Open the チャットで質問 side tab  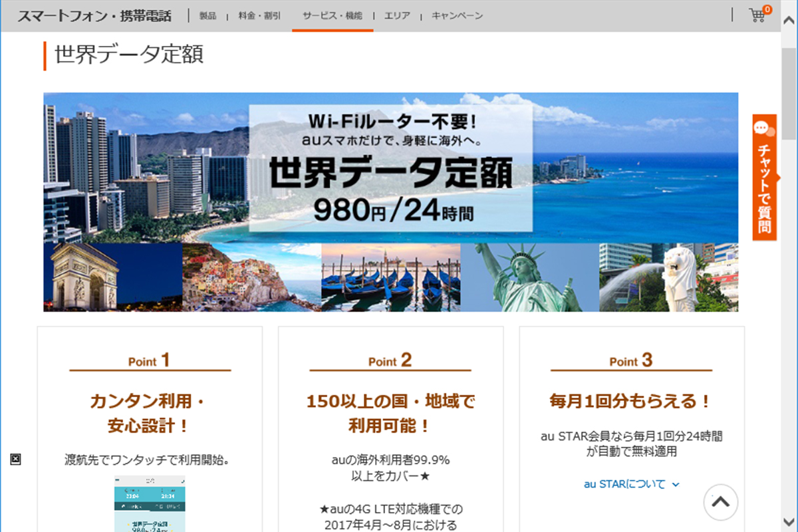click(x=764, y=186)
